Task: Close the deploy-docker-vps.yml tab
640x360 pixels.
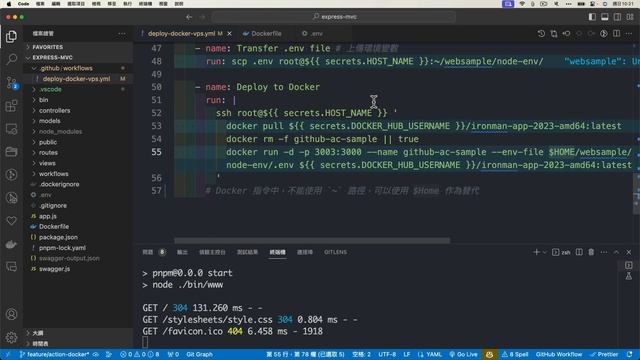Action: [229, 33]
